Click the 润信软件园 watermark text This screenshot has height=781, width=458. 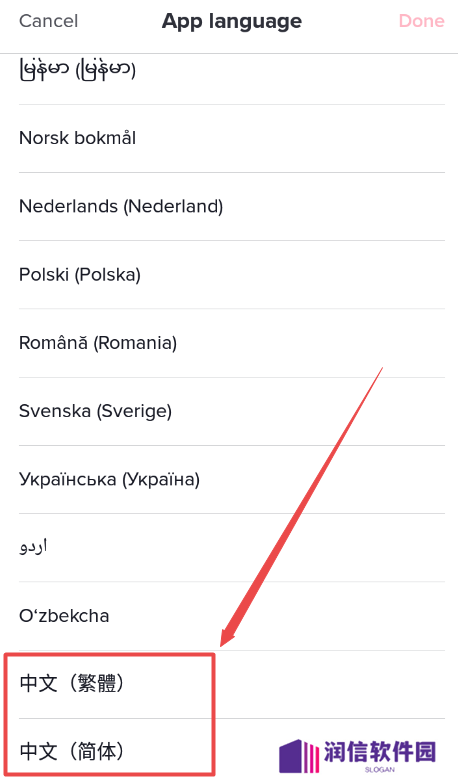coord(380,752)
